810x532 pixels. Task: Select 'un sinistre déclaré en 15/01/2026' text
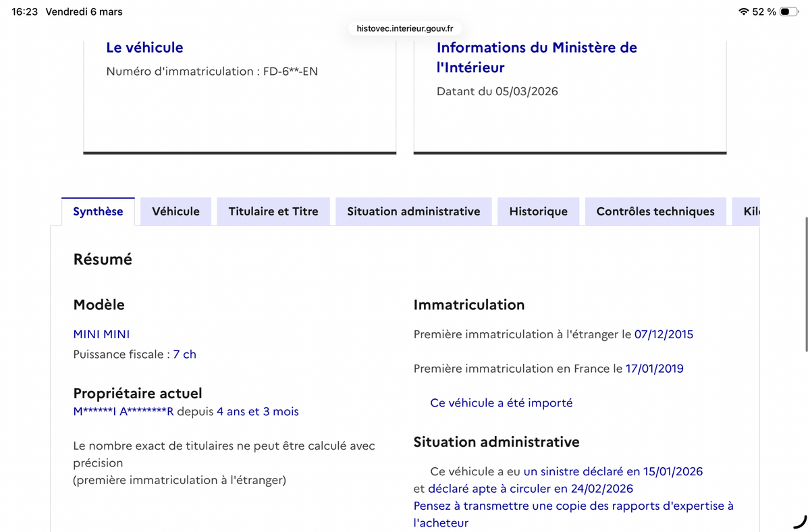pos(613,471)
